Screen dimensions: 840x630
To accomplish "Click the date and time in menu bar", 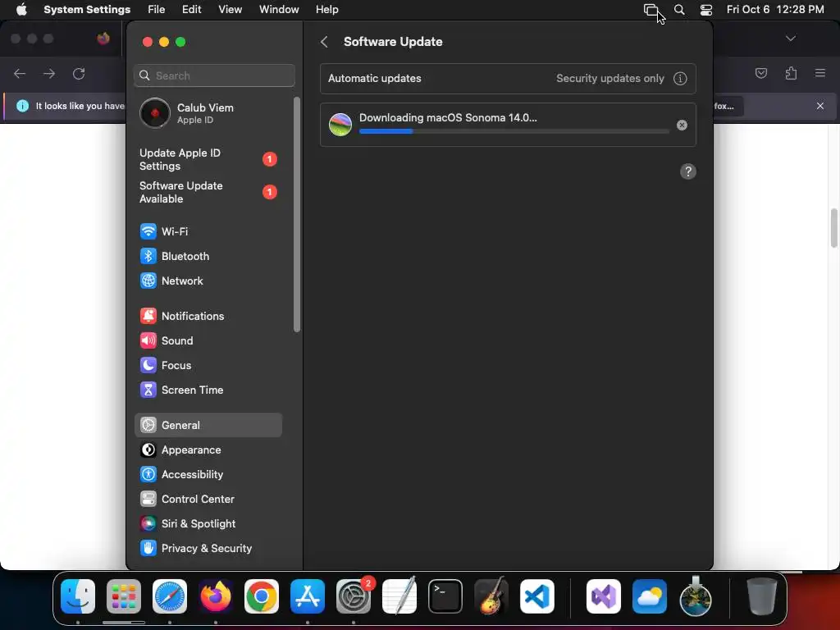I will [775, 10].
